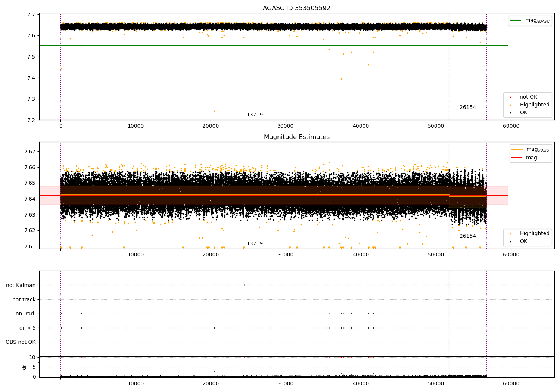Click the 30000 x-tick under the top plot
Screen dimensions: 560x392
tap(286, 126)
